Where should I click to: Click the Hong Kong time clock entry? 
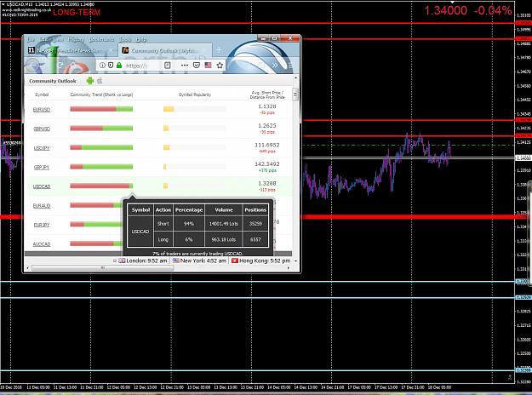261,260
